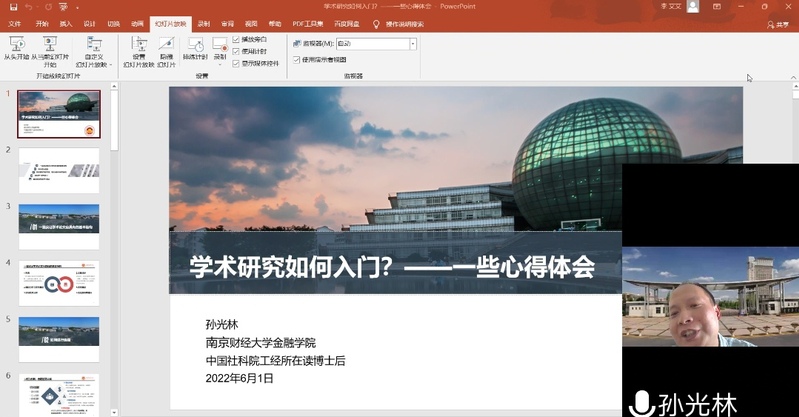Viewport: 799px width, 417px height.
Task: Click the undo arrow icon
Action: click(x=28, y=6)
